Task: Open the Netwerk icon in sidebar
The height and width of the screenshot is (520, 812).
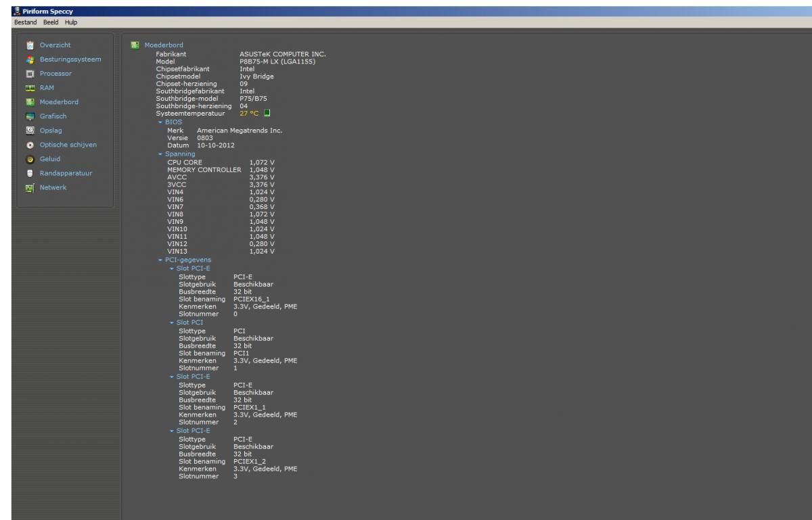Action: [29, 187]
